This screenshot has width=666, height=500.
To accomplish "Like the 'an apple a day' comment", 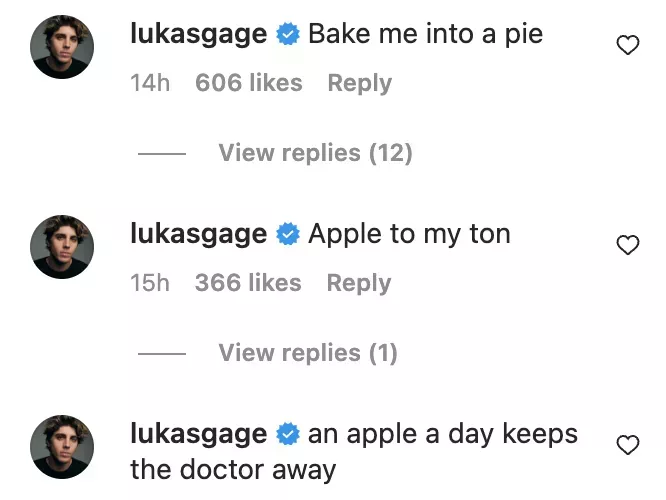I will (x=627, y=445).
